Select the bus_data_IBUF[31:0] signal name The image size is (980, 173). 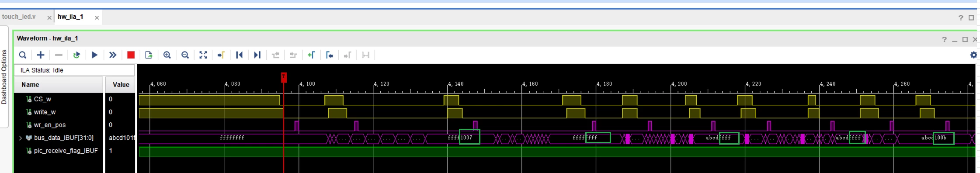64,138
